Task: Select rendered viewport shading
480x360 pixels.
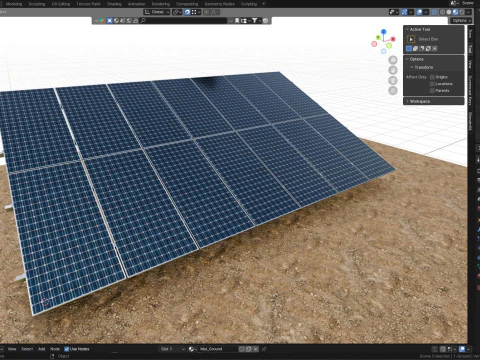Action: pos(462,12)
